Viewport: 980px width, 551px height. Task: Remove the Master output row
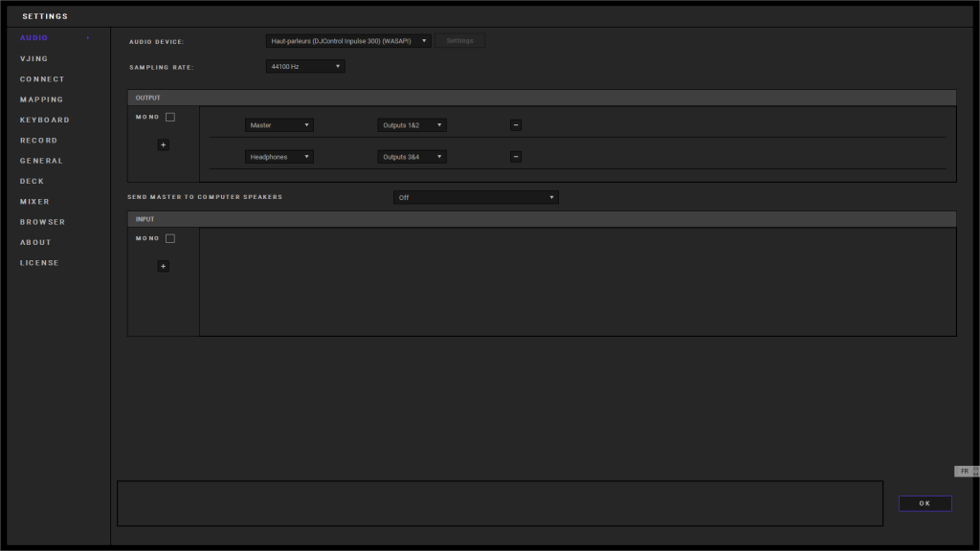[516, 125]
